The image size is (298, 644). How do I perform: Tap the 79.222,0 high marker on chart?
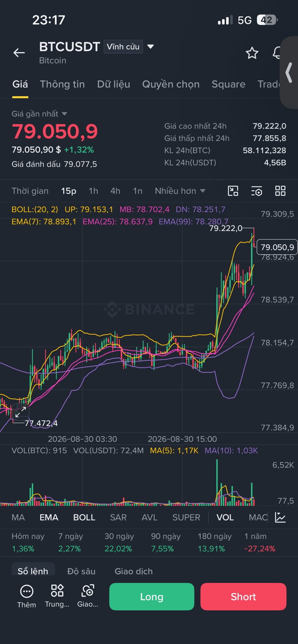(x=226, y=228)
